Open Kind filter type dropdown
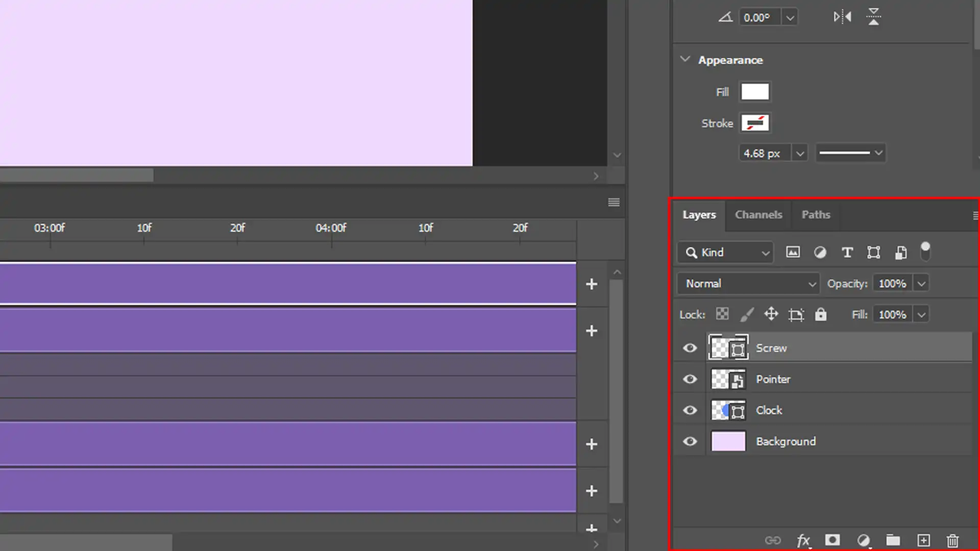Screen dimensions: 980x551 click(x=725, y=252)
